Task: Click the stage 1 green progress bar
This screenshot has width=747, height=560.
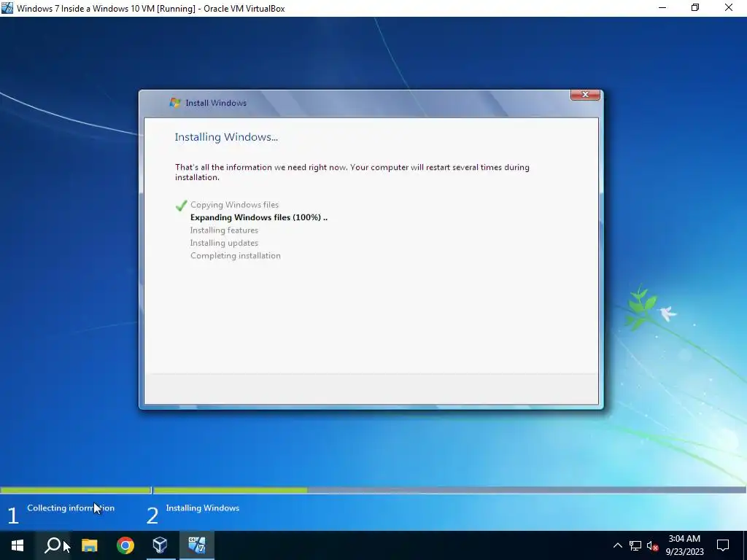Action: click(75, 490)
